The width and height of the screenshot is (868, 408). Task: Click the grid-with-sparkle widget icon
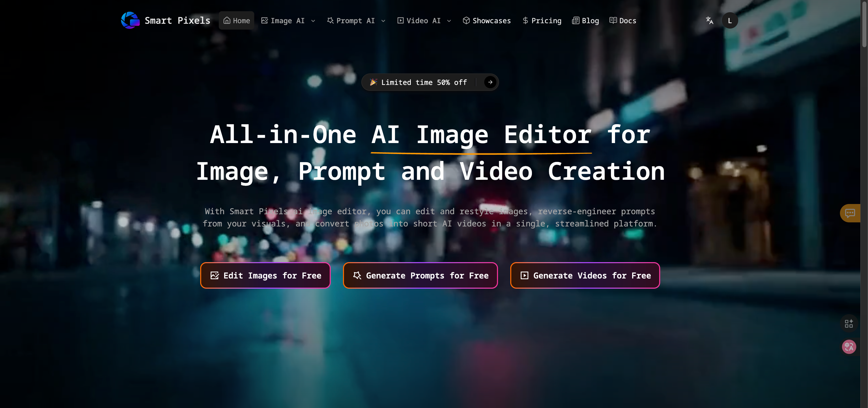[x=849, y=323]
